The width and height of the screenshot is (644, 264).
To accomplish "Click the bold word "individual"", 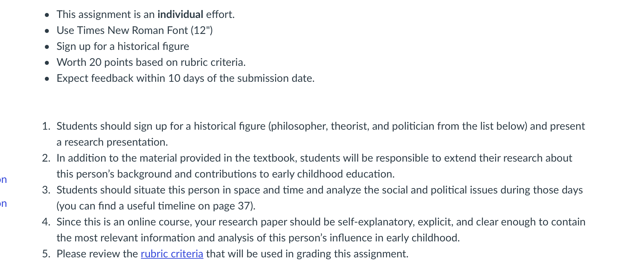I will point(180,14).
